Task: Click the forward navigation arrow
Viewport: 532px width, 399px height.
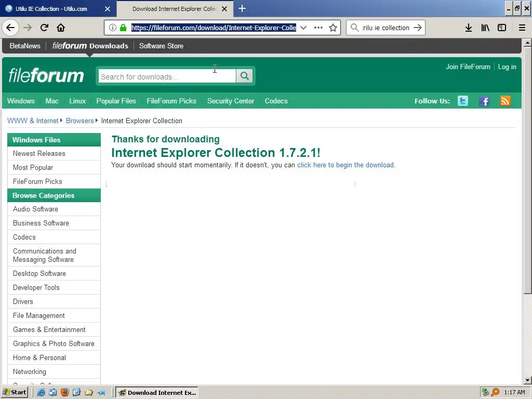Action: [28, 28]
